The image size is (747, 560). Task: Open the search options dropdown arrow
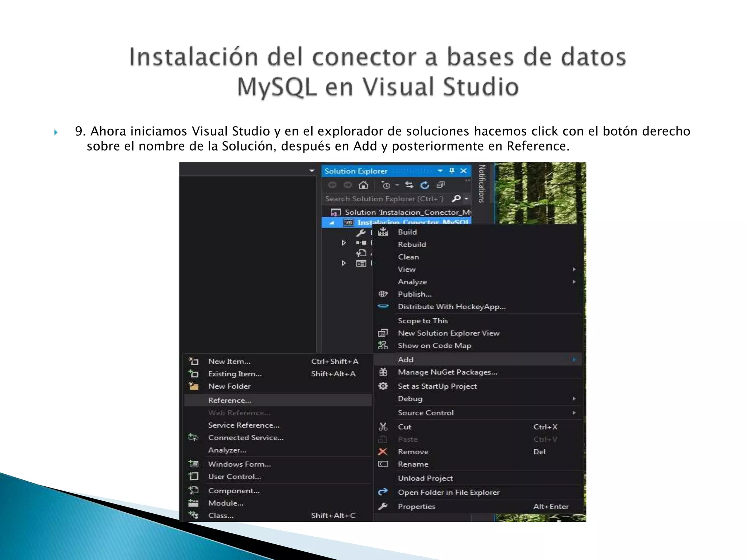tap(466, 198)
